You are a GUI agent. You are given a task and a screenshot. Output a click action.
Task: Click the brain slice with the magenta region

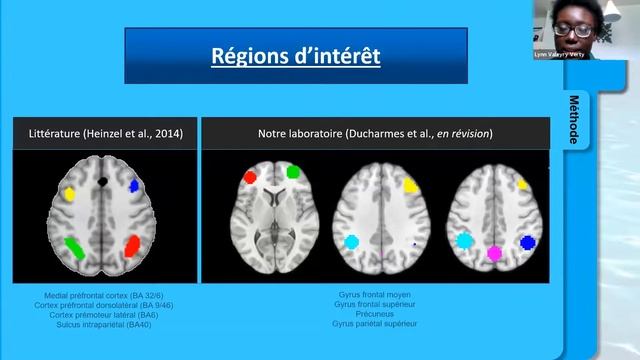[x=494, y=218]
